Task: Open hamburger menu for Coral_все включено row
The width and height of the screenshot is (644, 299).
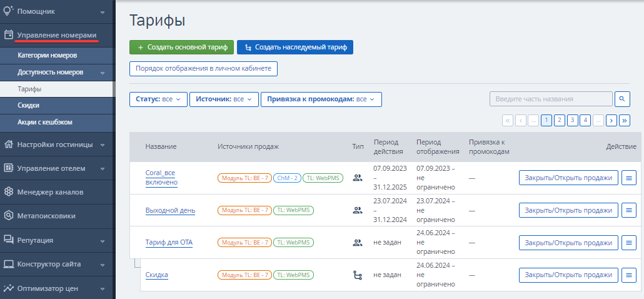Action: pos(628,178)
